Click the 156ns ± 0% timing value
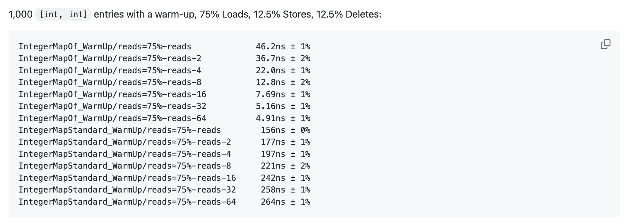 click(x=285, y=130)
